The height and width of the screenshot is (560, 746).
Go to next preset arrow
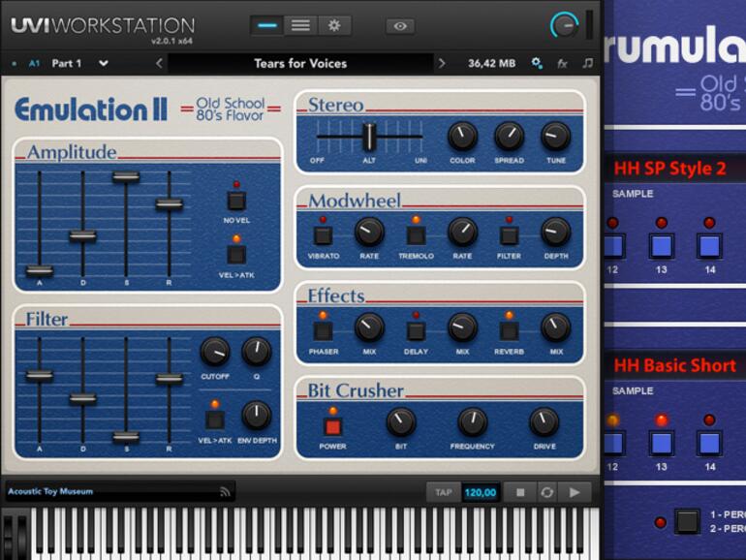point(442,63)
